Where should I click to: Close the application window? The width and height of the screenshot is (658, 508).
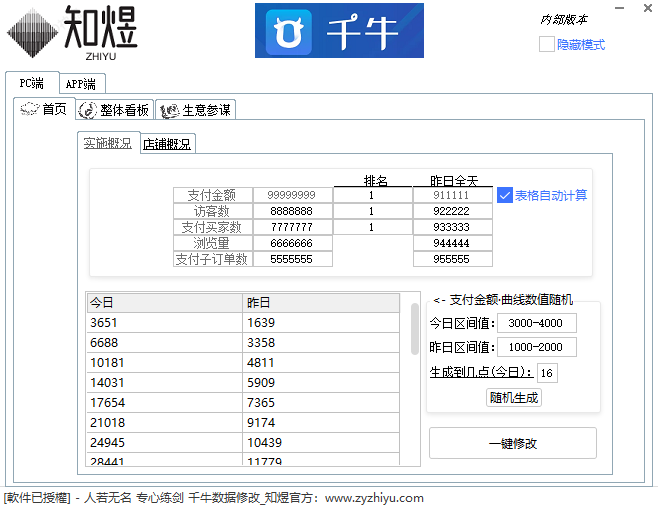click(x=648, y=8)
